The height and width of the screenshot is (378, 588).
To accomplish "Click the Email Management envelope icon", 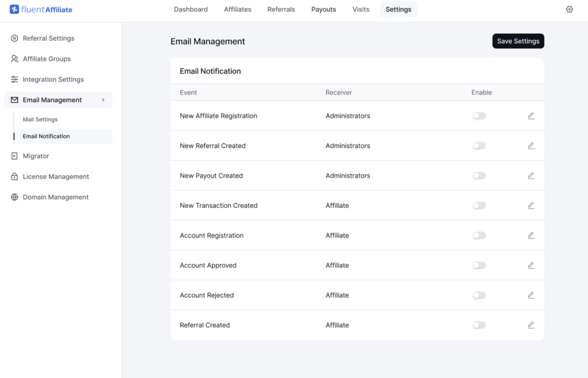I will pyautogui.click(x=14, y=100).
